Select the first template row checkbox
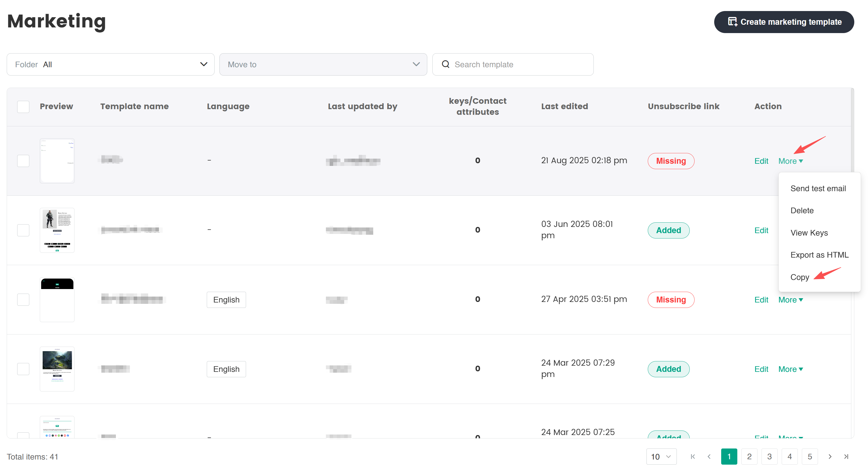This screenshot has width=868, height=470. coord(23,161)
